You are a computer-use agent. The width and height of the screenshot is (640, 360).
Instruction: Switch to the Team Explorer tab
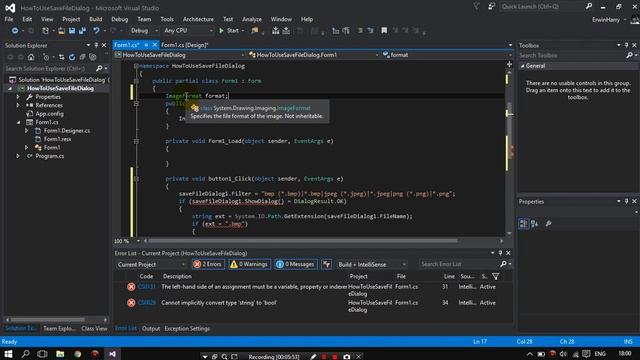pos(59,328)
